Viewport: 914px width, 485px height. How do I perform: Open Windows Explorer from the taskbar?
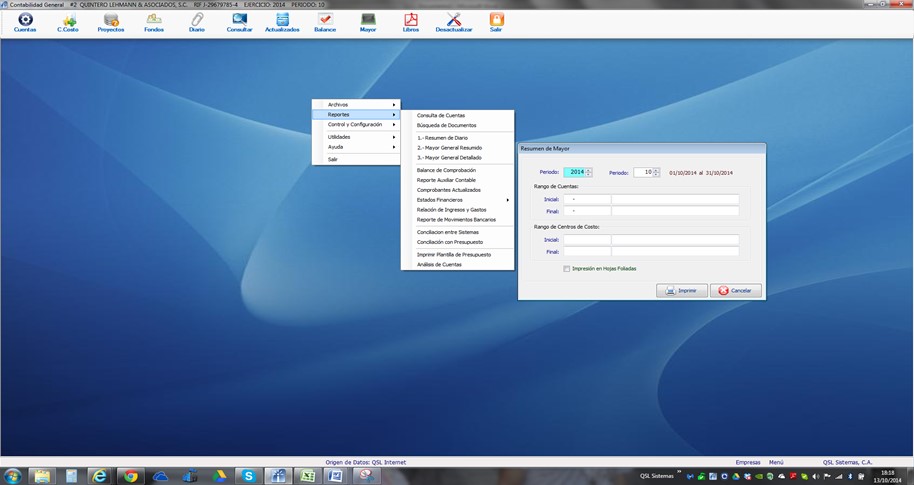click(42, 476)
